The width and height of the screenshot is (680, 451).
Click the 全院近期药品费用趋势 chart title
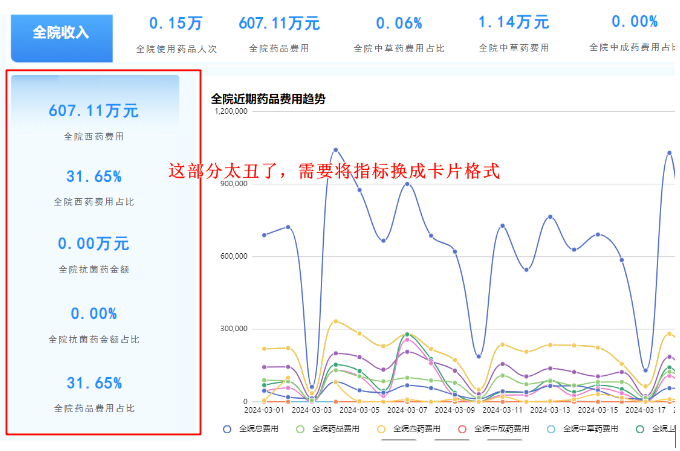[268, 99]
